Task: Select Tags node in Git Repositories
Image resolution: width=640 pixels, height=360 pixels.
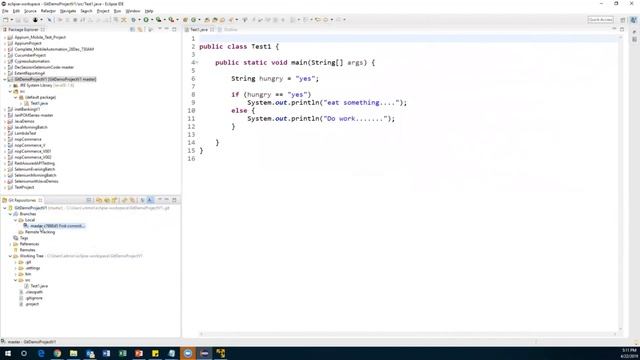Action: pyautogui.click(x=24, y=238)
